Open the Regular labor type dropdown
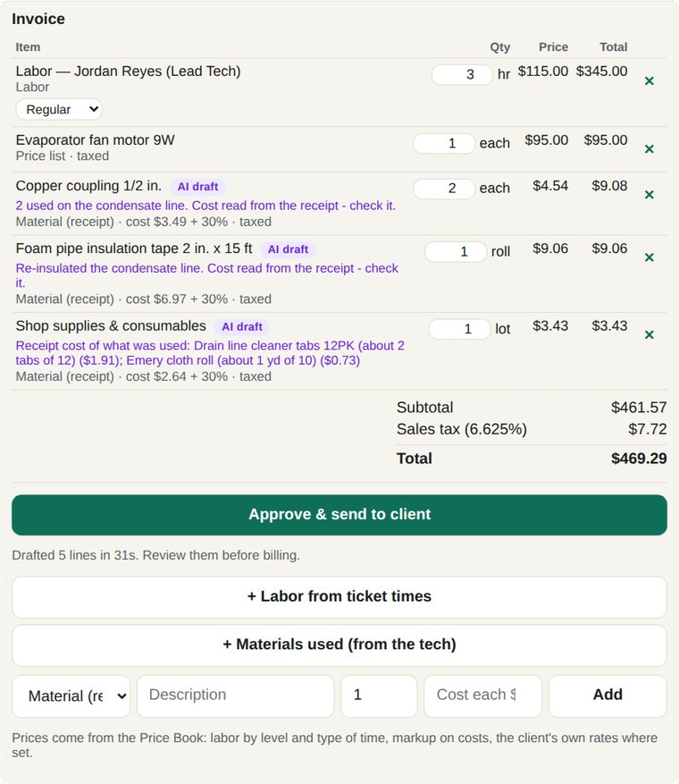 (59, 109)
